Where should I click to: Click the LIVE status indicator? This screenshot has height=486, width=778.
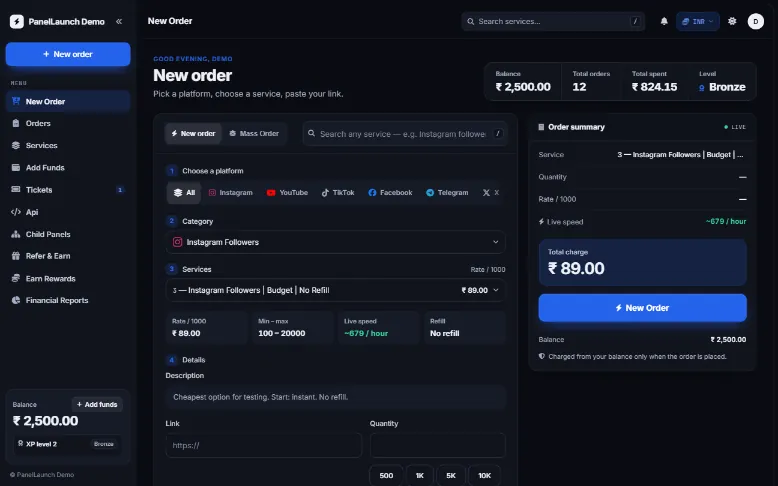click(x=735, y=127)
